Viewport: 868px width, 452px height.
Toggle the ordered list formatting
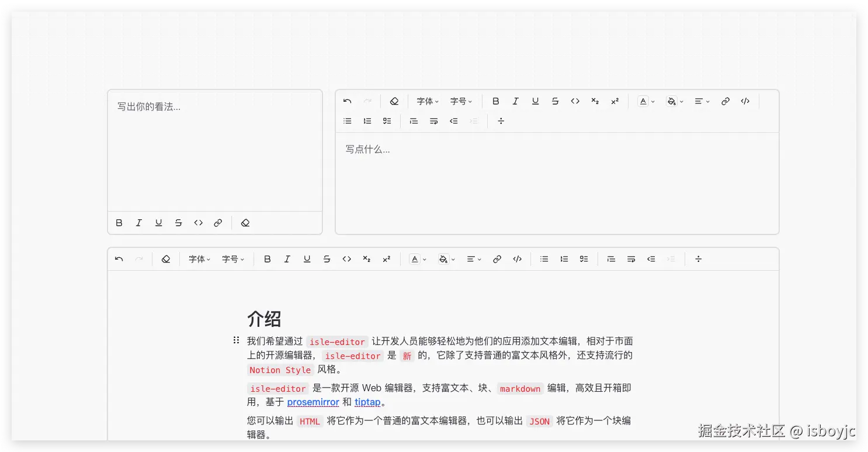click(x=367, y=121)
